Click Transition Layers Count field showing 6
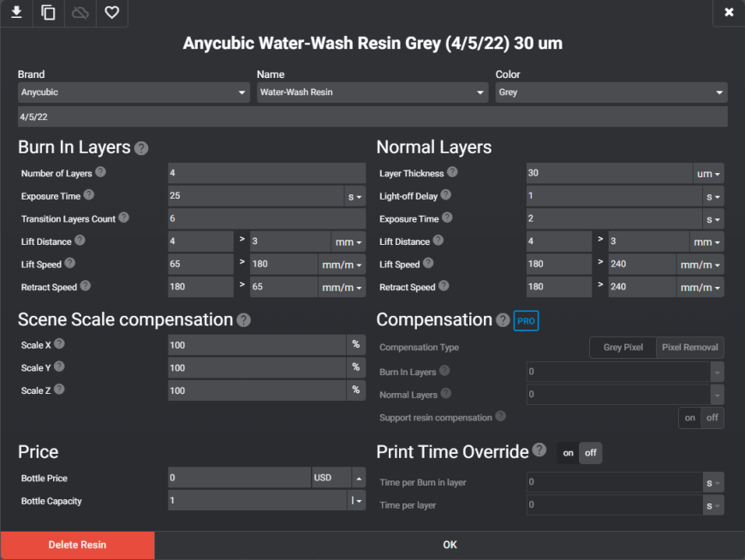This screenshot has width=745, height=560. [x=267, y=219]
